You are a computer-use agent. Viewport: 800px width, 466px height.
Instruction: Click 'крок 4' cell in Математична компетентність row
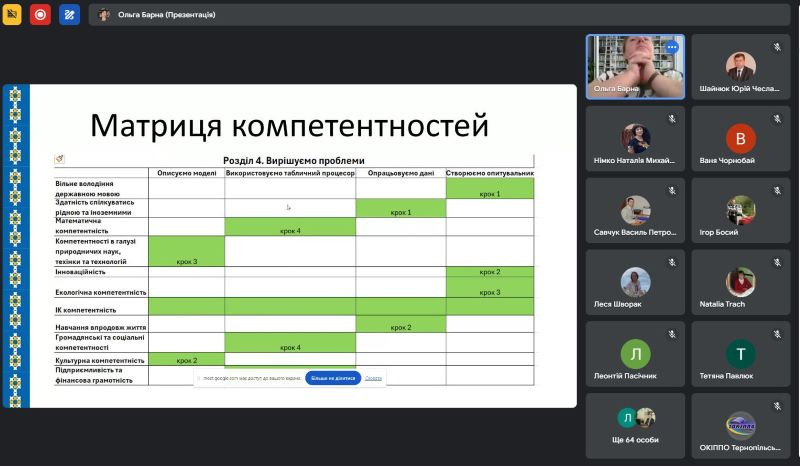tap(290, 227)
